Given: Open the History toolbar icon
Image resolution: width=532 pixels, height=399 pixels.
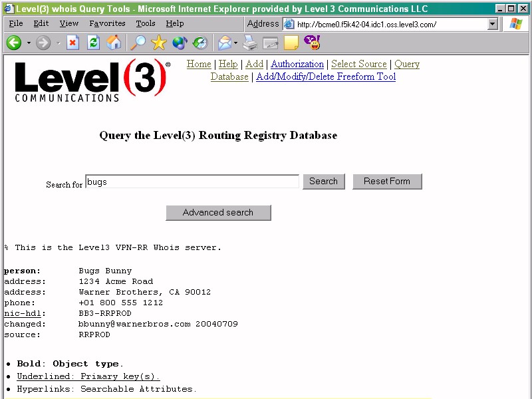Looking at the screenshot, I should (x=200, y=43).
